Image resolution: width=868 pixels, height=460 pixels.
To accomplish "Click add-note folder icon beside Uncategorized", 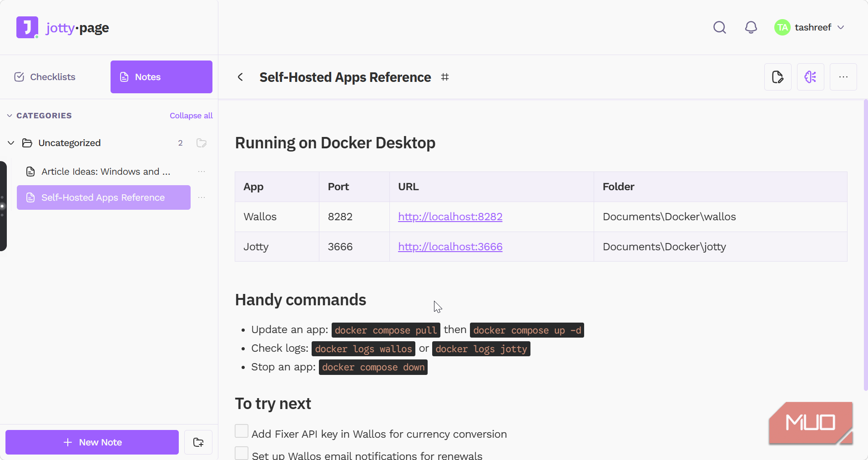I will (202, 143).
